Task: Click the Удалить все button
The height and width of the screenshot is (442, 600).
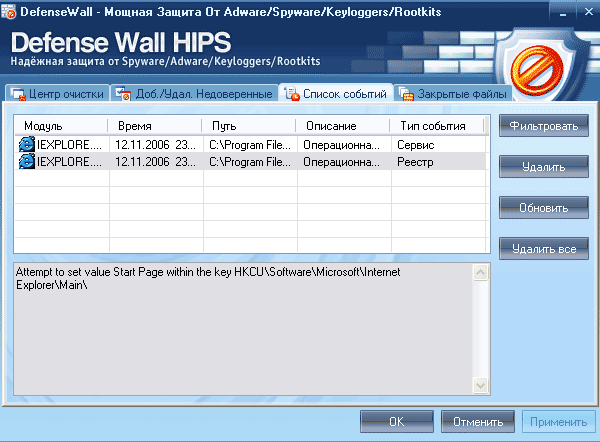Action: [543, 249]
